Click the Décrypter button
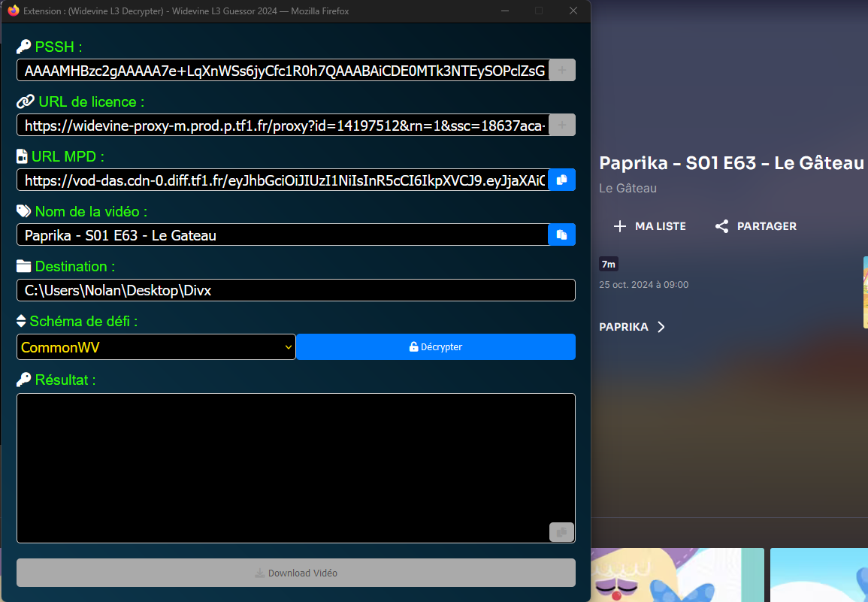Image resolution: width=868 pixels, height=602 pixels. pos(436,346)
